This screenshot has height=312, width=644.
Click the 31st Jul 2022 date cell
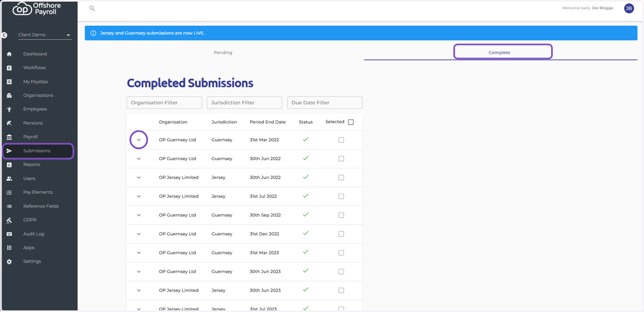tap(264, 197)
